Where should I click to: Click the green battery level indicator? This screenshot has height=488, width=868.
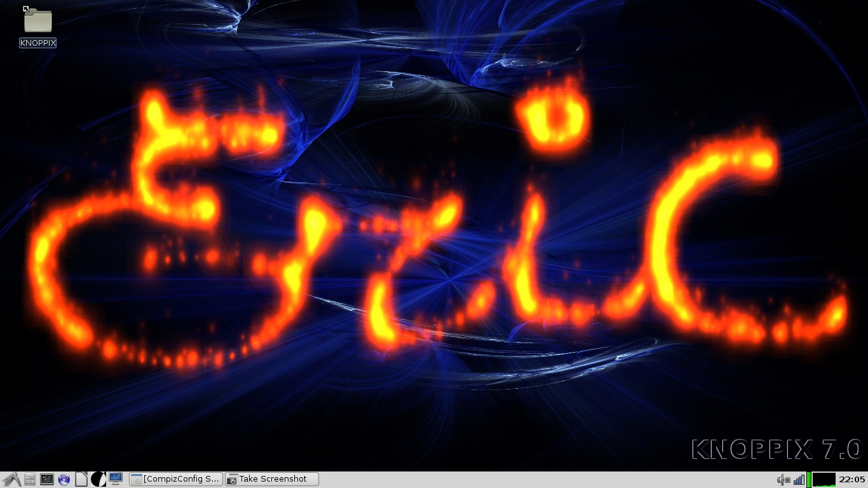click(x=809, y=480)
